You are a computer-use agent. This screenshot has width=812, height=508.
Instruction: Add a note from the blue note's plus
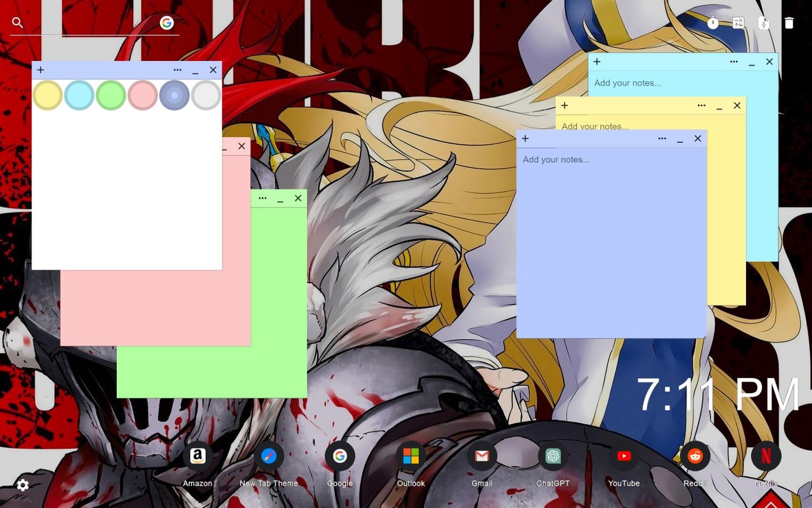(x=525, y=138)
